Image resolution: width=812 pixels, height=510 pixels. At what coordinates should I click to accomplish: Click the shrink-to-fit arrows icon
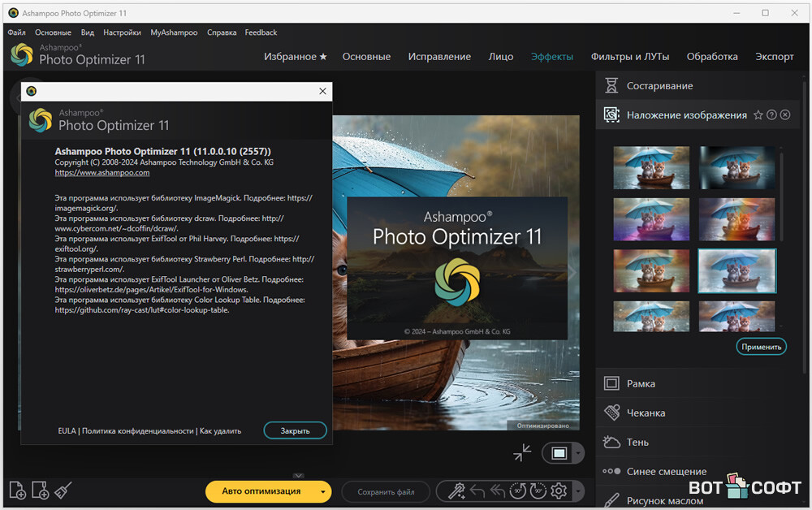click(522, 452)
